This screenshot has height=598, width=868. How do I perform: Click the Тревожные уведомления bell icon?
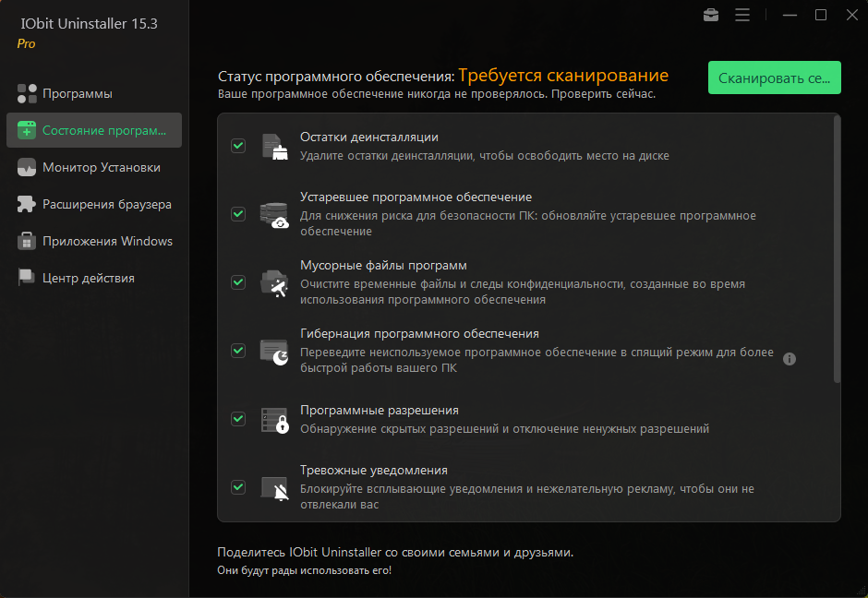[x=274, y=488]
